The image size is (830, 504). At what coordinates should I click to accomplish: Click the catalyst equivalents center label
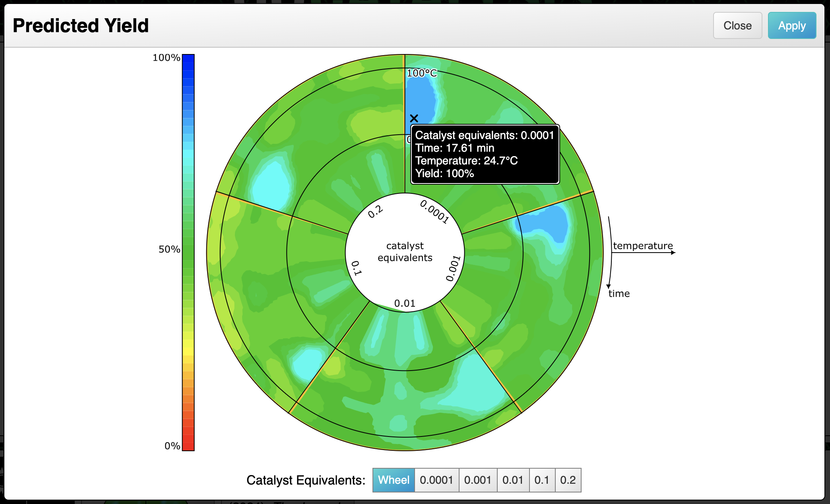coord(405,252)
